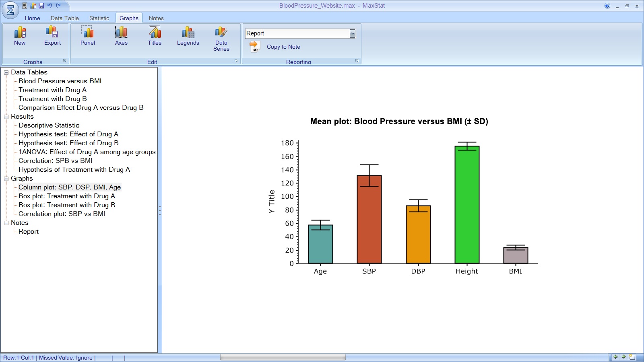Undo the last action
This screenshot has height=362, width=644.
(50, 6)
